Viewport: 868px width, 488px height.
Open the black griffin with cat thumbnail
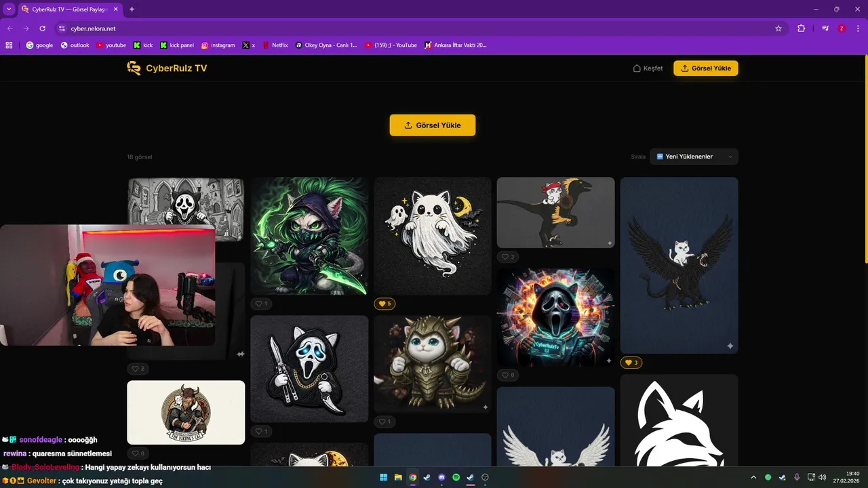pyautogui.click(x=679, y=266)
